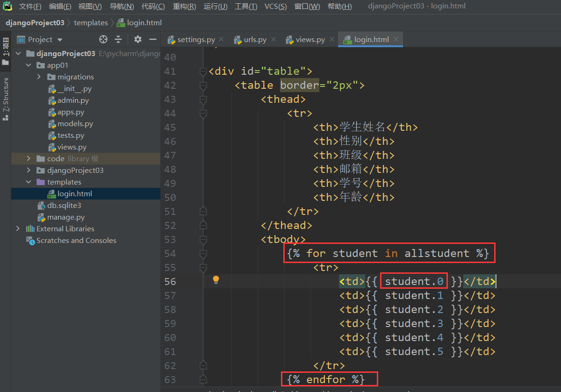Toggle code fold at line 42 table

coord(203,86)
